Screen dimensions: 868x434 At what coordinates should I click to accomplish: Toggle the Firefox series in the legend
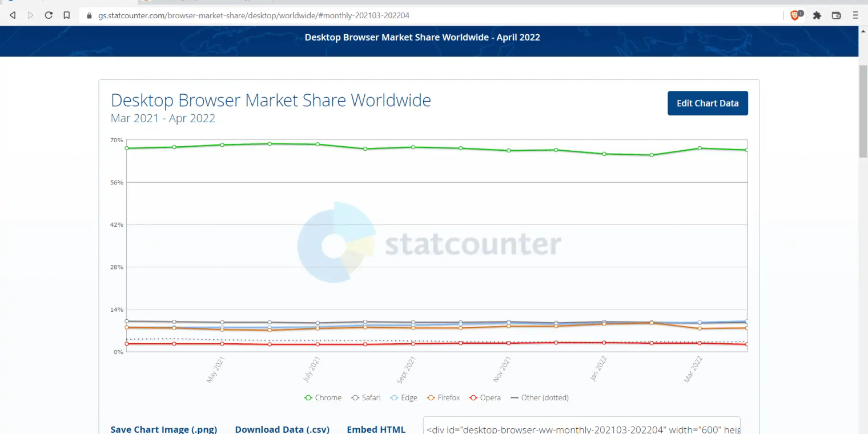pyautogui.click(x=443, y=397)
